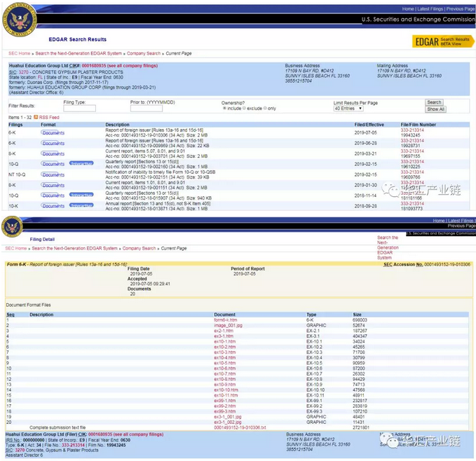Click the 'Prior to' date input field
This screenshot has width=476, height=461.
pos(147,109)
